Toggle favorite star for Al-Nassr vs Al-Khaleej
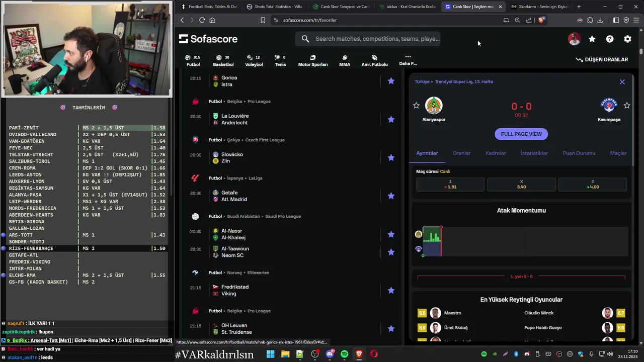Screen dimensions: 644x362 point(391,234)
